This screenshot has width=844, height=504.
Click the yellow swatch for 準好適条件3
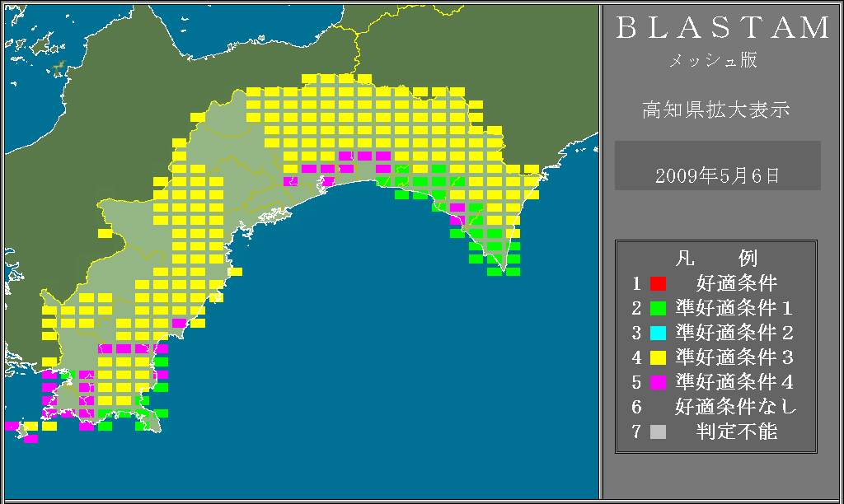(x=658, y=357)
